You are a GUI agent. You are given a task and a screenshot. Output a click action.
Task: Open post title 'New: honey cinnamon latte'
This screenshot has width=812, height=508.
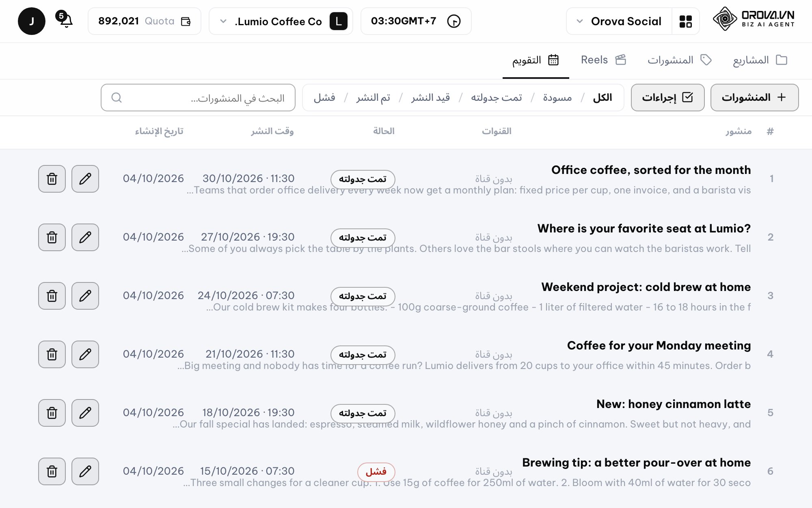tap(674, 404)
